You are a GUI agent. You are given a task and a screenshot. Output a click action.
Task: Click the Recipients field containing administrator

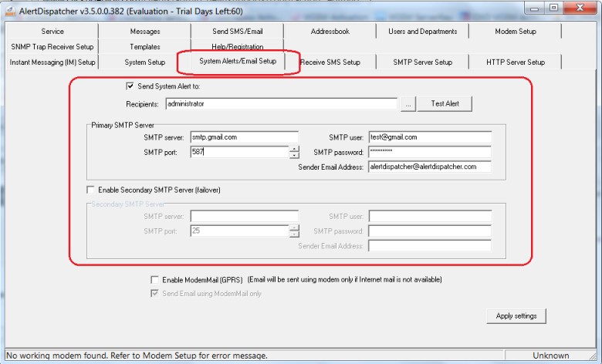tap(282, 104)
